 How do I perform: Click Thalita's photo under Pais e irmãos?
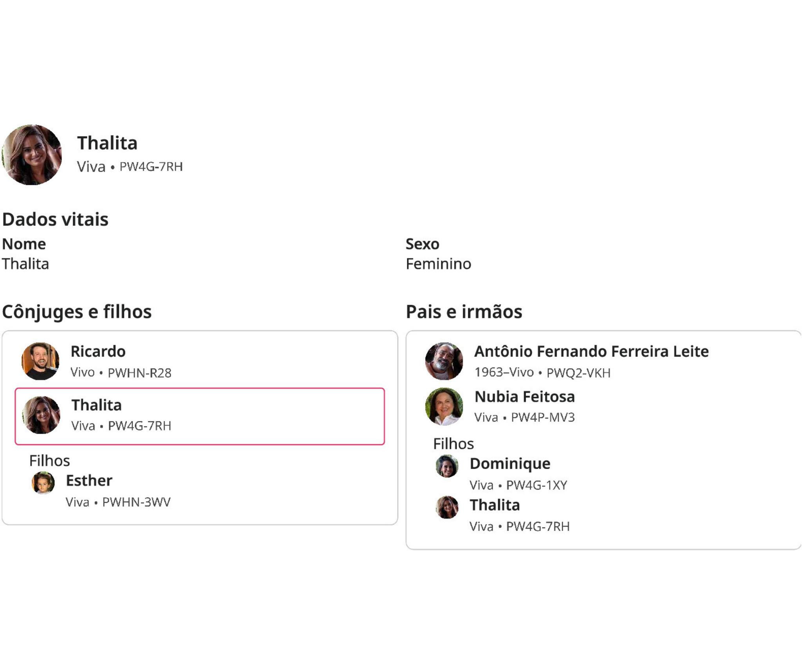click(x=447, y=507)
